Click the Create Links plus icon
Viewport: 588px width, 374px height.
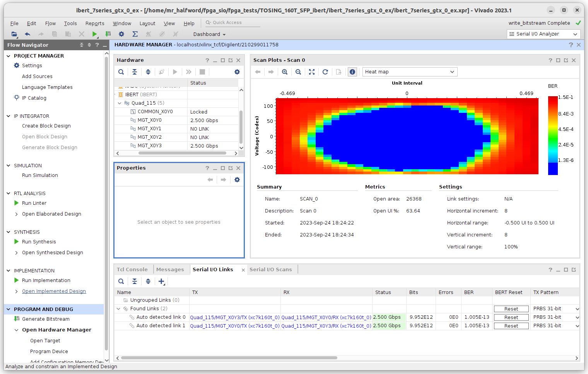(x=162, y=281)
